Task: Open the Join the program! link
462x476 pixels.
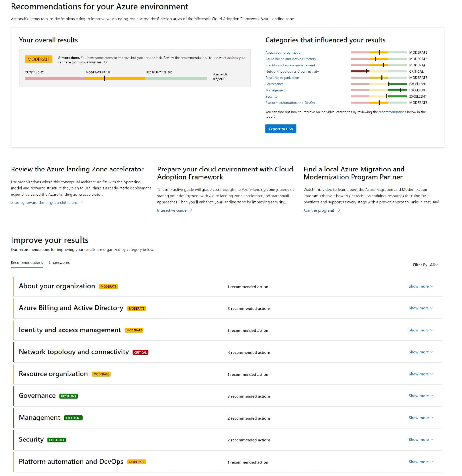Action: (319, 210)
